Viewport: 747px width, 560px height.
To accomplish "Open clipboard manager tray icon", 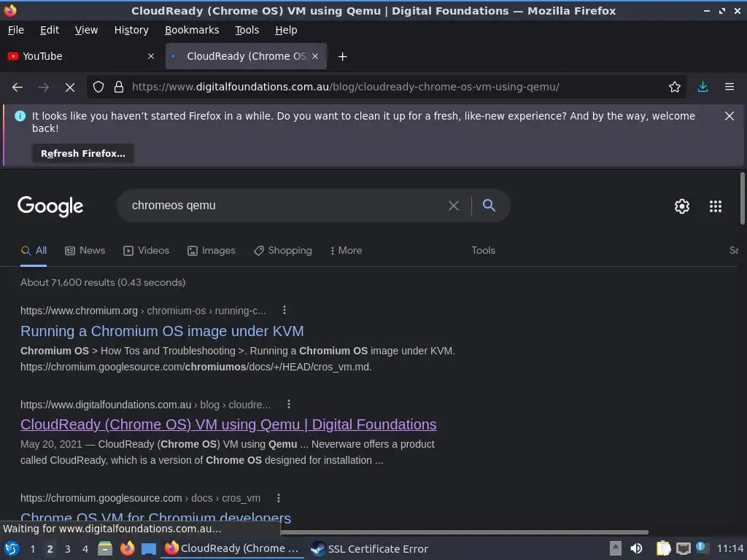I will (663, 548).
